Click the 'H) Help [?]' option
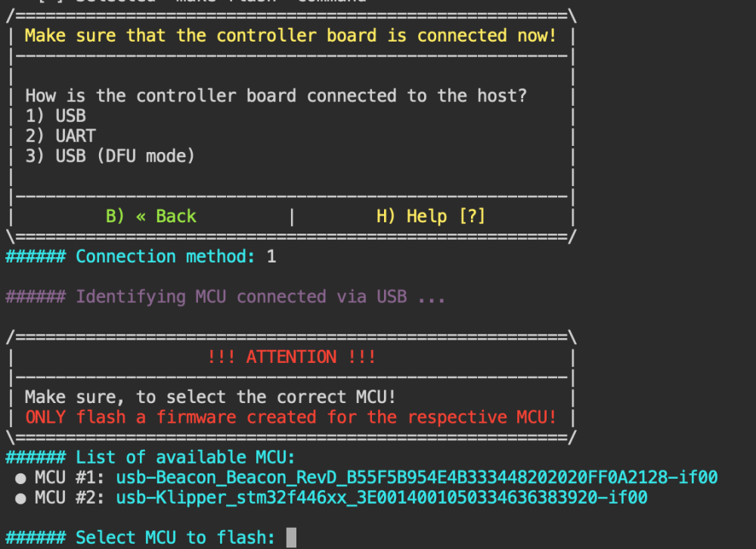Image resolution: width=756 pixels, height=549 pixels. (x=431, y=216)
